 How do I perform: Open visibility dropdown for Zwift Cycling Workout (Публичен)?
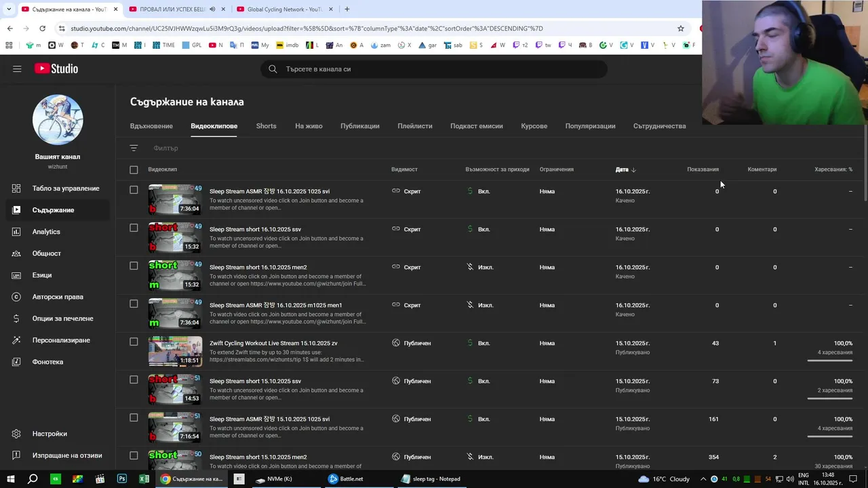point(411,343)
